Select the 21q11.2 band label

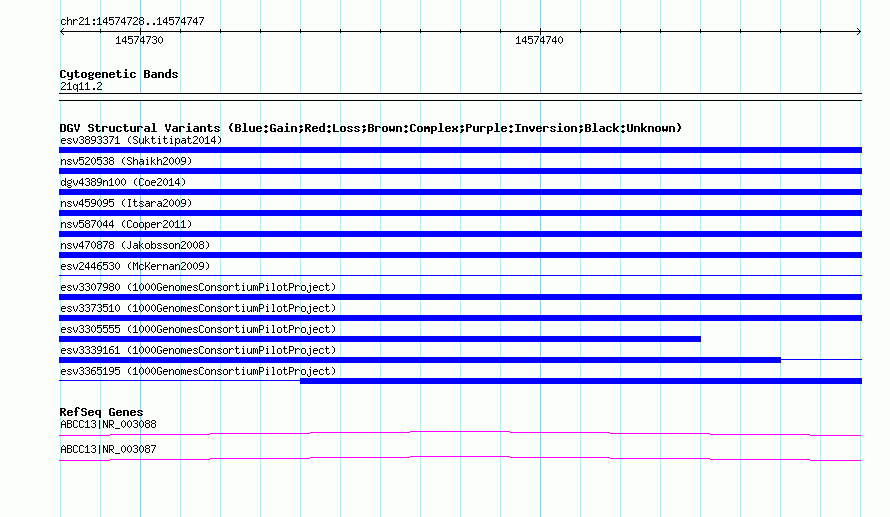[81, 86]
